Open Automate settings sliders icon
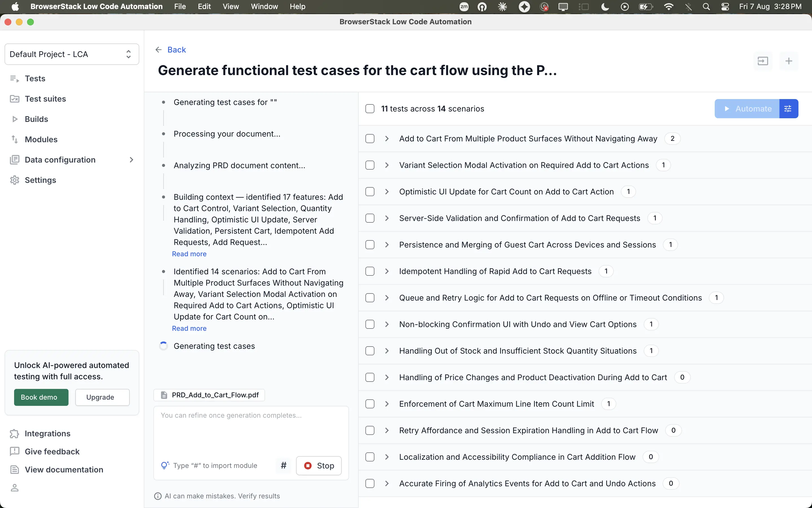 [788, 109]
